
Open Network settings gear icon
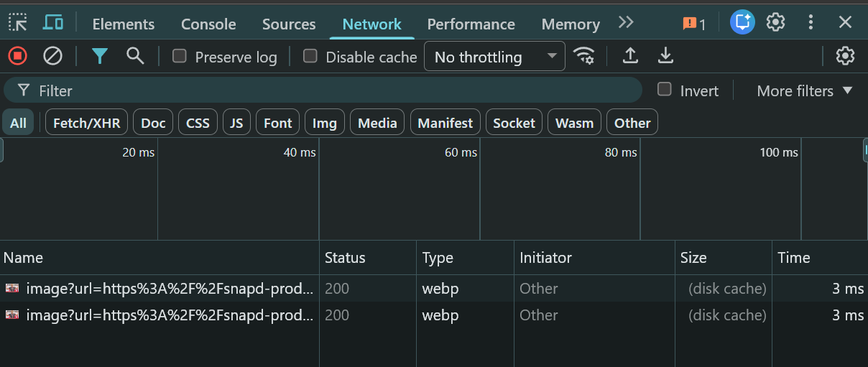point(845,55)
